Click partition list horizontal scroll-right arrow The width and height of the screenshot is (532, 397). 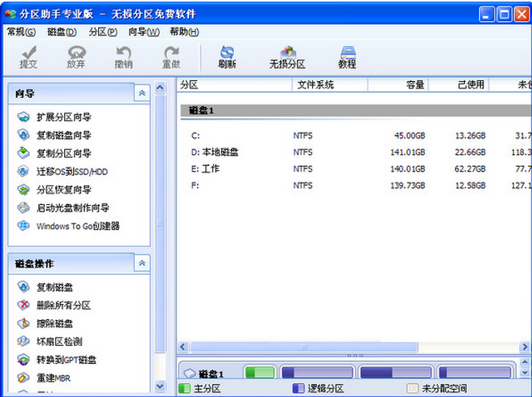coord(525,347)
